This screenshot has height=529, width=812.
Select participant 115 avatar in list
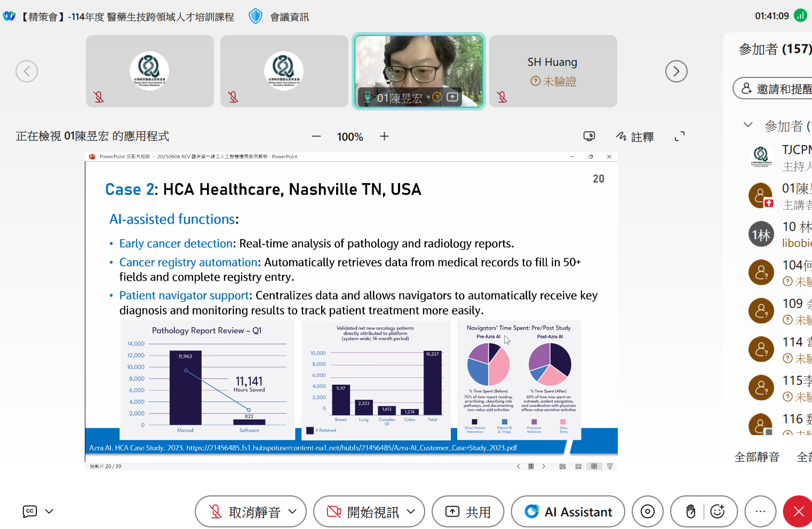coord(761,388)
